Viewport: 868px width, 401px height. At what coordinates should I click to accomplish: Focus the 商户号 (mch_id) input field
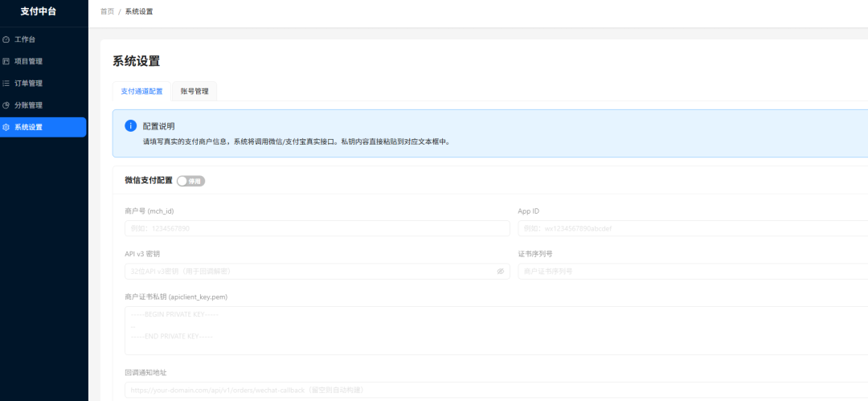tap(317, 228)
